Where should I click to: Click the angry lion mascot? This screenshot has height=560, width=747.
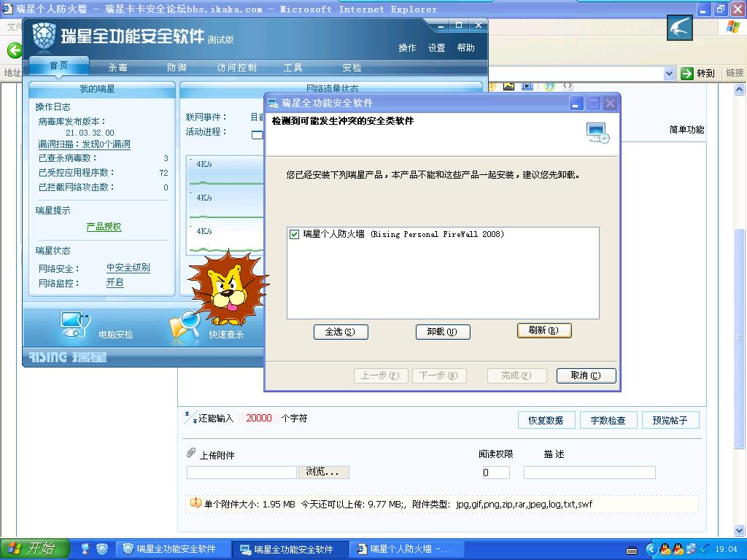point(228,288)
